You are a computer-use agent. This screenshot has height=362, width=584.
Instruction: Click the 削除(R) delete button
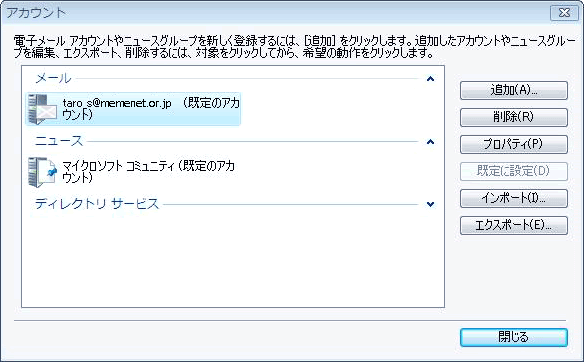coord(514,117)
